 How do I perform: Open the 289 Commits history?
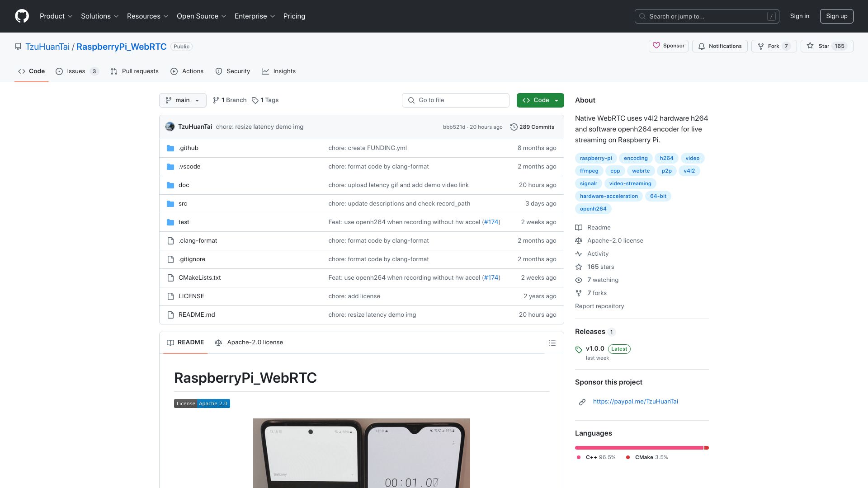point(532,127)
